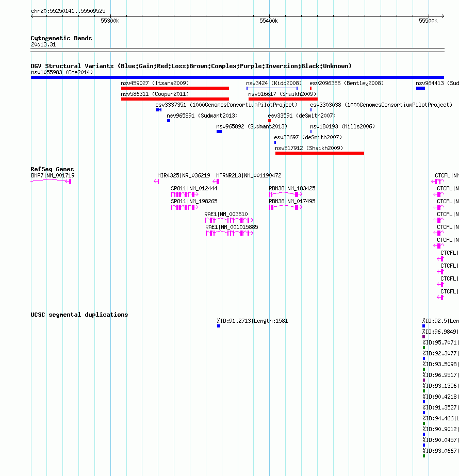459x476 pixels.
Task: Click the red loss bar under nsv459027
Action: (x=175, y=88)
